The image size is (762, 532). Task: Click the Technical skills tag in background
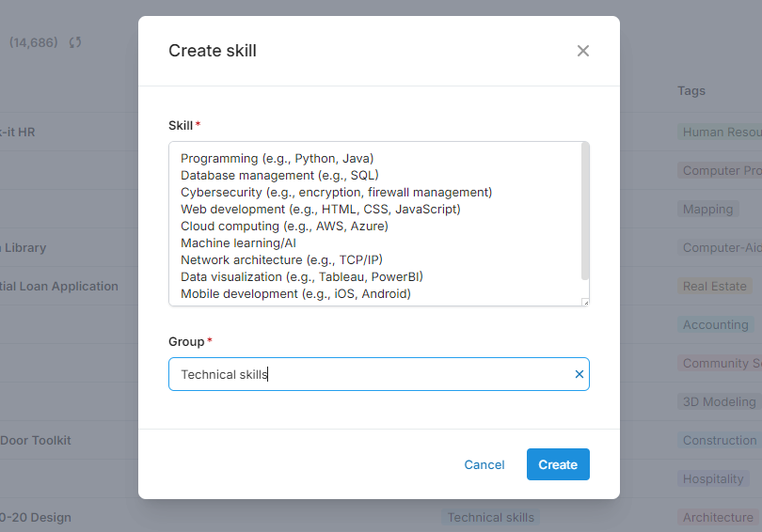coord(490,517)
